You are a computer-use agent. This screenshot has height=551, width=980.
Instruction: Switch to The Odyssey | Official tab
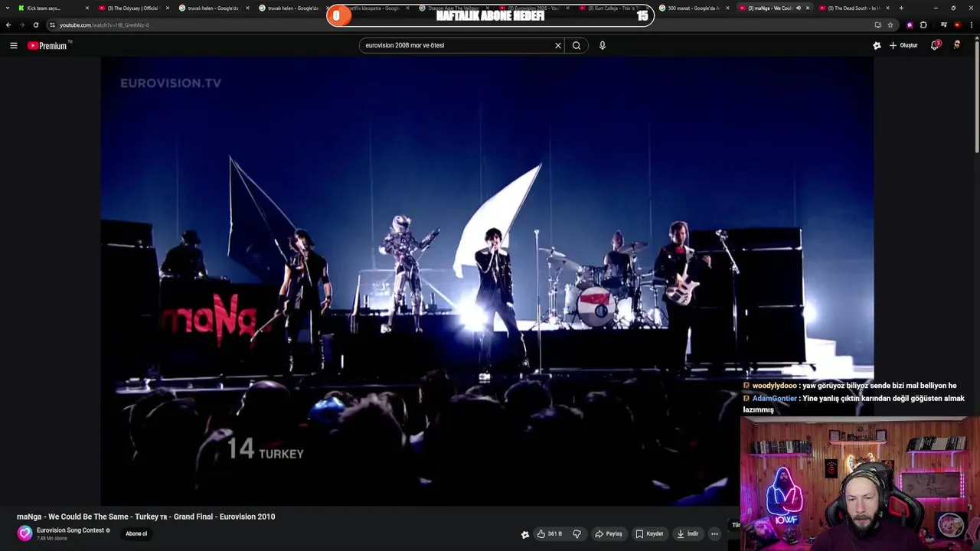tap(130, 8)
